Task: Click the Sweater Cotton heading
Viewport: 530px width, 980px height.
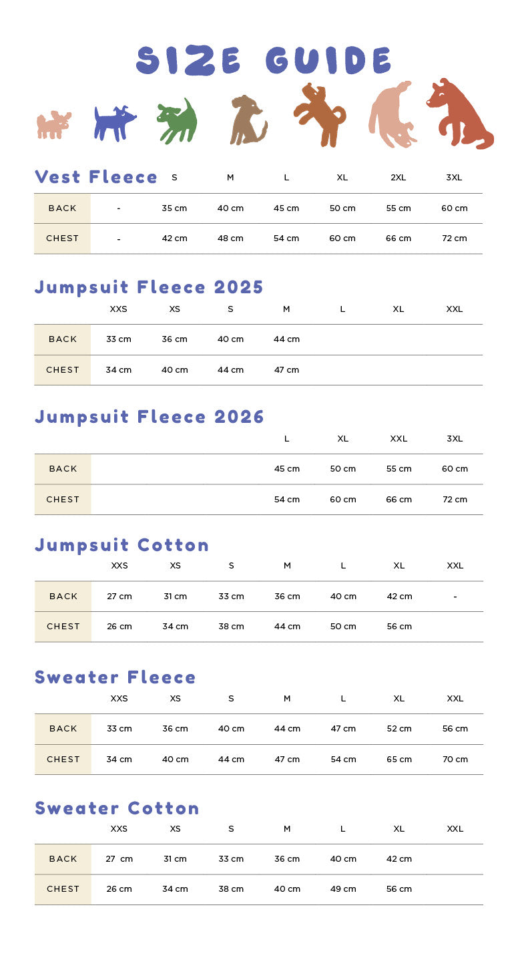Action: 117,808
